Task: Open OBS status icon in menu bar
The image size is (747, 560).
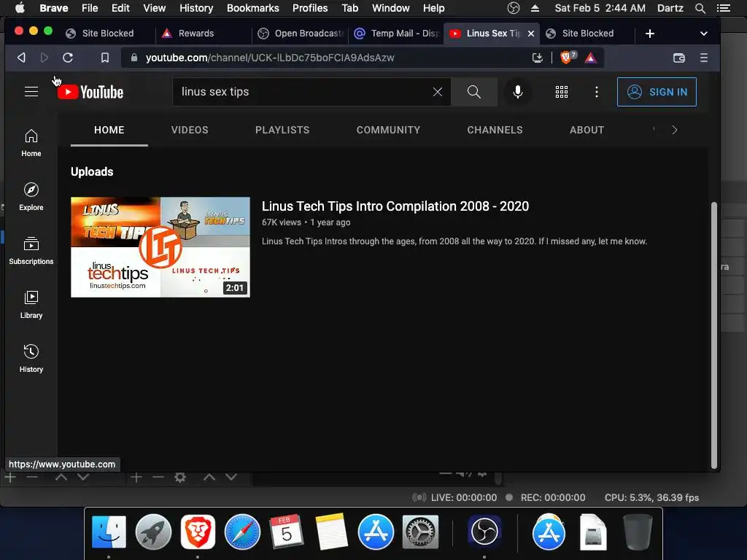Action: point(513,8)
